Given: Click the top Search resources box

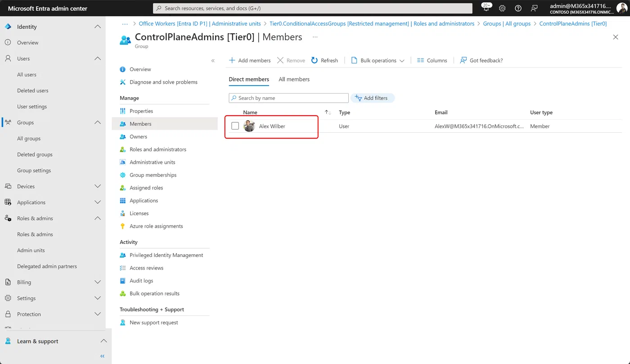Looking at the screenshot, I should coord(313,8).
